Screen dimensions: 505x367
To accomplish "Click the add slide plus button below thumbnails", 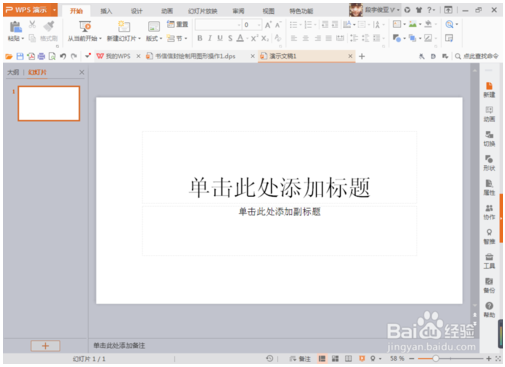I will pos(45,346).
